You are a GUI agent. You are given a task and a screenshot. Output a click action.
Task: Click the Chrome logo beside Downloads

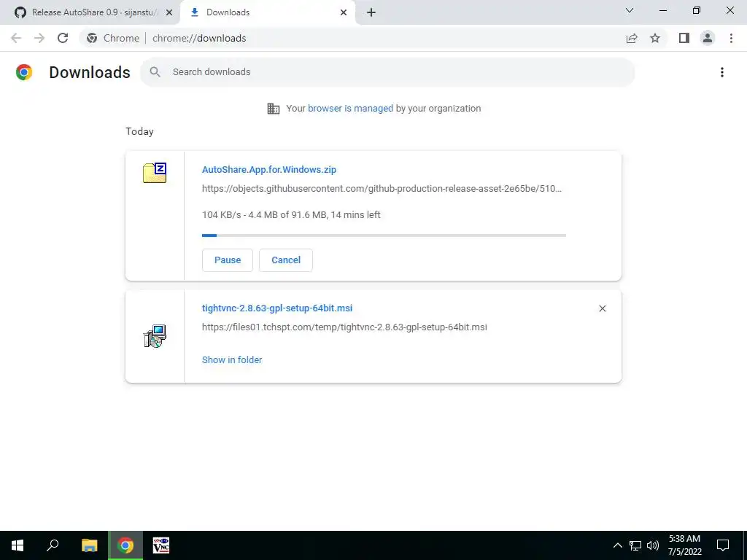pos(24,72)
